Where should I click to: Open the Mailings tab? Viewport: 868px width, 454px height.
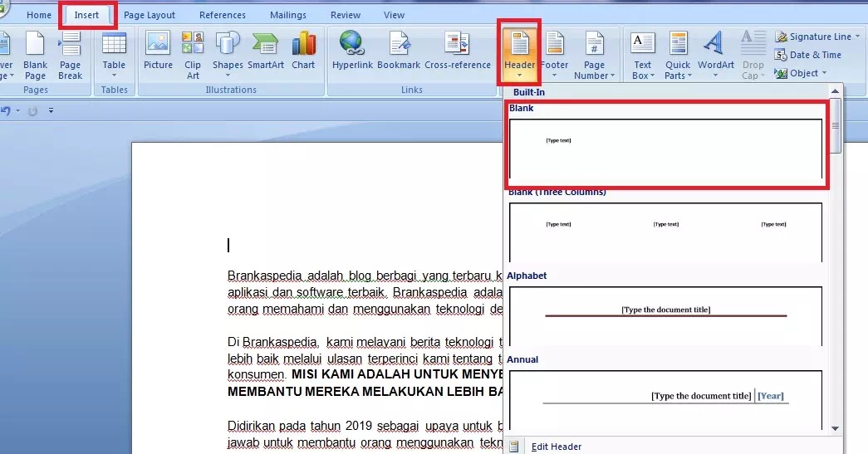coord(288,15)
